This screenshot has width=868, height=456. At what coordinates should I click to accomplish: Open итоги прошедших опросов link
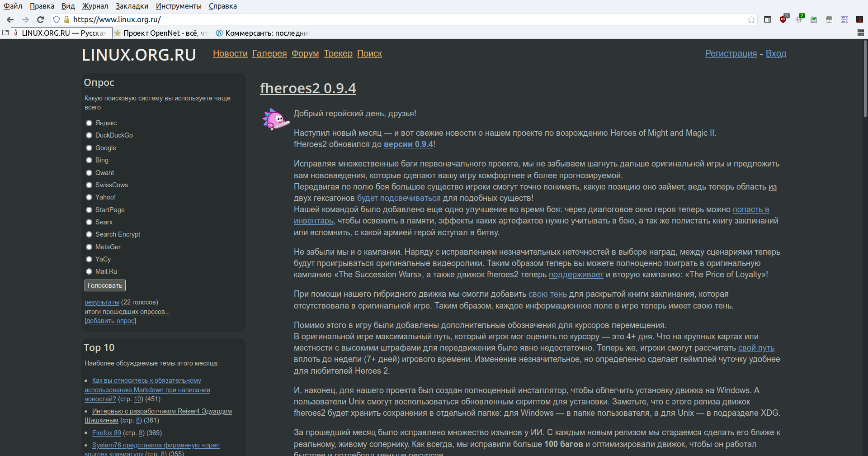point(127,312)
